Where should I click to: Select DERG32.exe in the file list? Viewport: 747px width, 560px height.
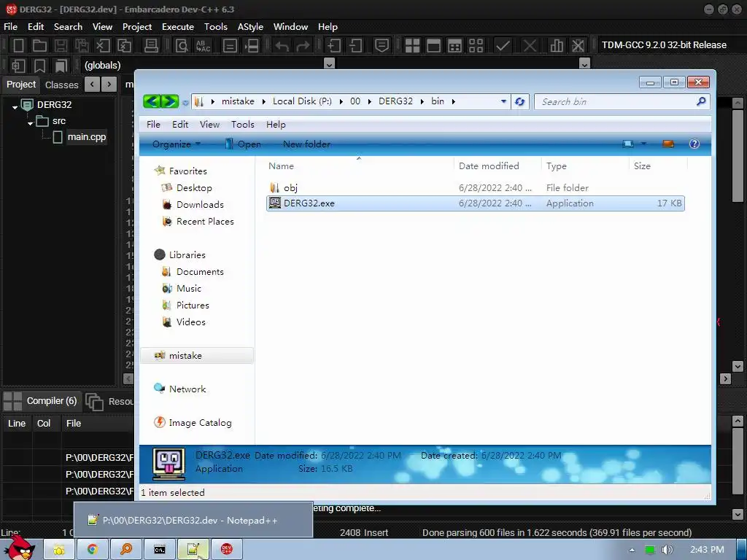(x=475, y=203)
